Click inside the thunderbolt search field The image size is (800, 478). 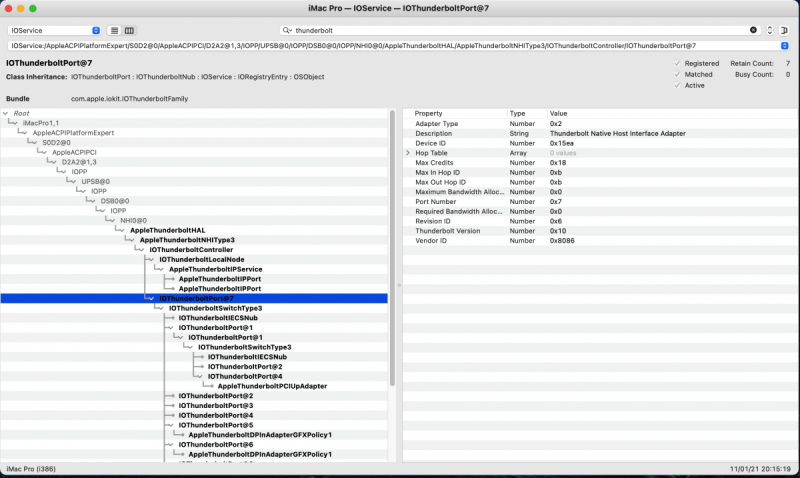(x=500, y=31)
